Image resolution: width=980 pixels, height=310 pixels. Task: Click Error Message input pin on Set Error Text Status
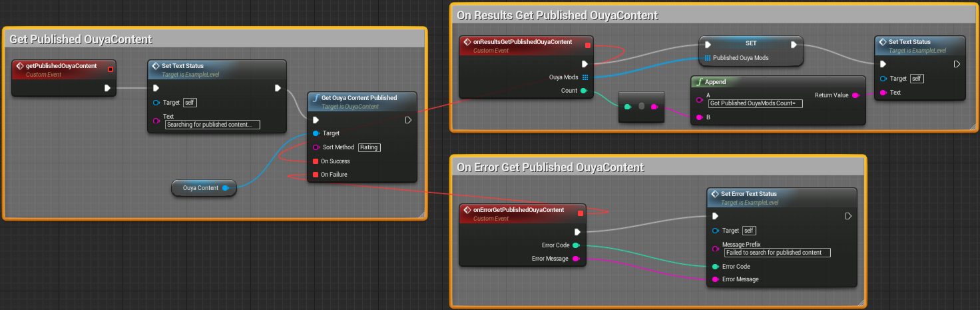[716, 279]
